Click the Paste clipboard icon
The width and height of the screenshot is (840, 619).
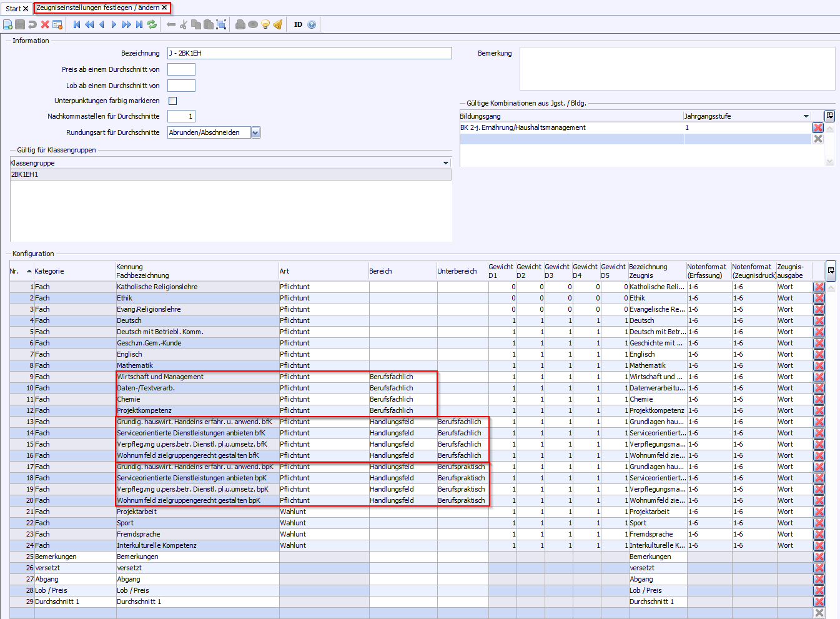coord(209,24)
